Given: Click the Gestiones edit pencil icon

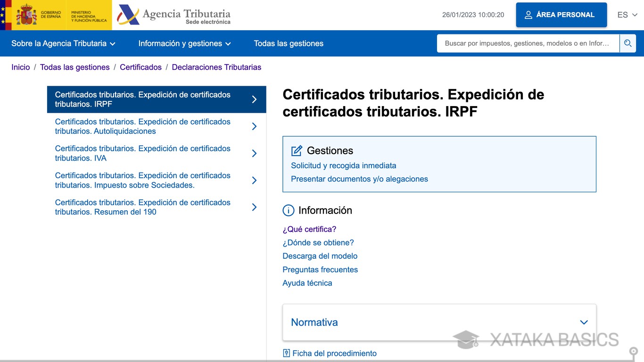Looking at the screenshot, I should coord(297,151).
